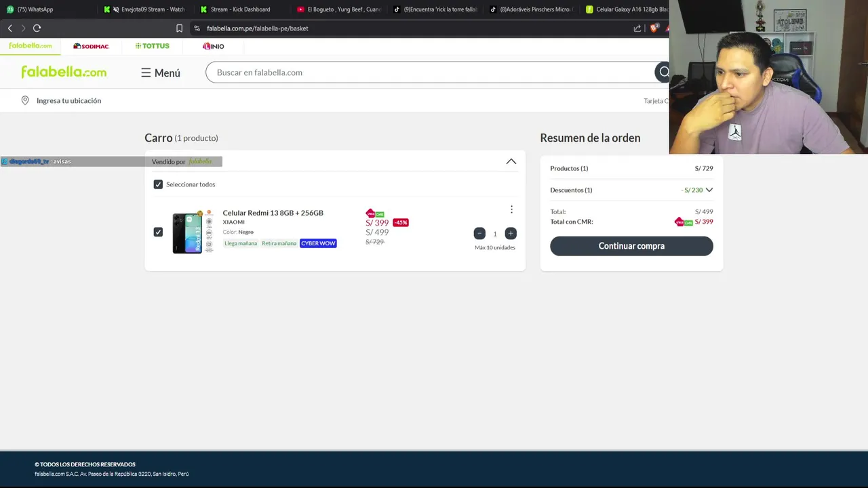This screenshot has height=488, width=868.
Task: Open the three-dot options for Redmi 13
Action: (511, 209)
